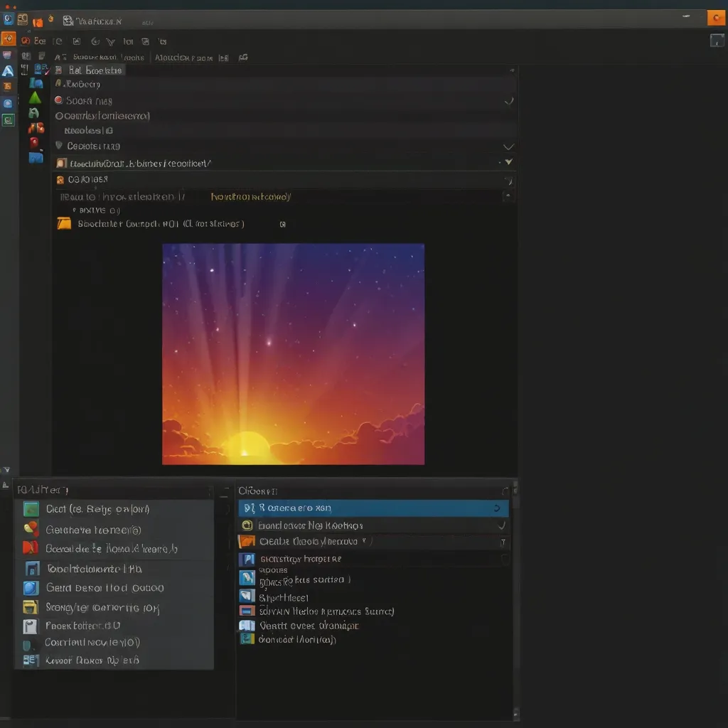Toggle checkmark on second row of lower-right list
The width and height of the screenshot is (728, 728).
coord(502,526)
